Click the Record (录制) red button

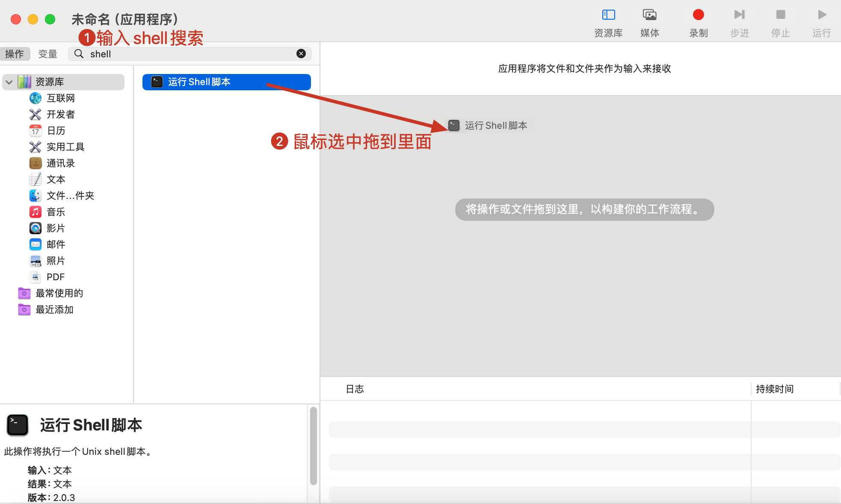point(698,15)
